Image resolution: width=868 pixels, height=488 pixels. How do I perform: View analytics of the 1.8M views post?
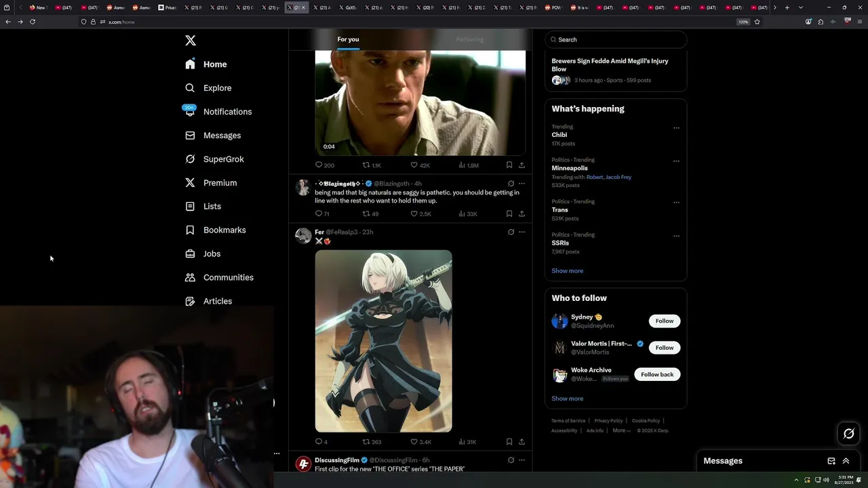pyautogui.click(x=469, y=165)
